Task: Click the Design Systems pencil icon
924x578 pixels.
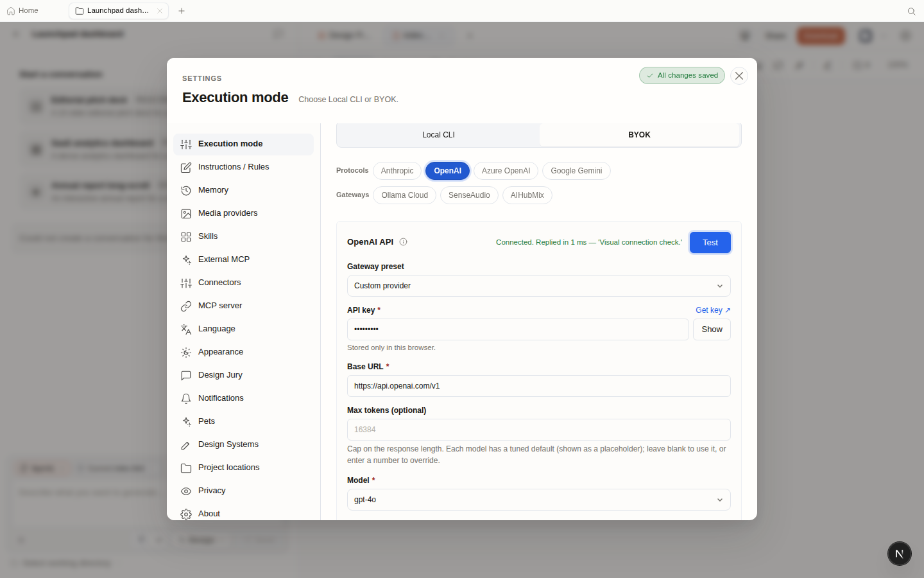Action: click(x=186, y=445)
